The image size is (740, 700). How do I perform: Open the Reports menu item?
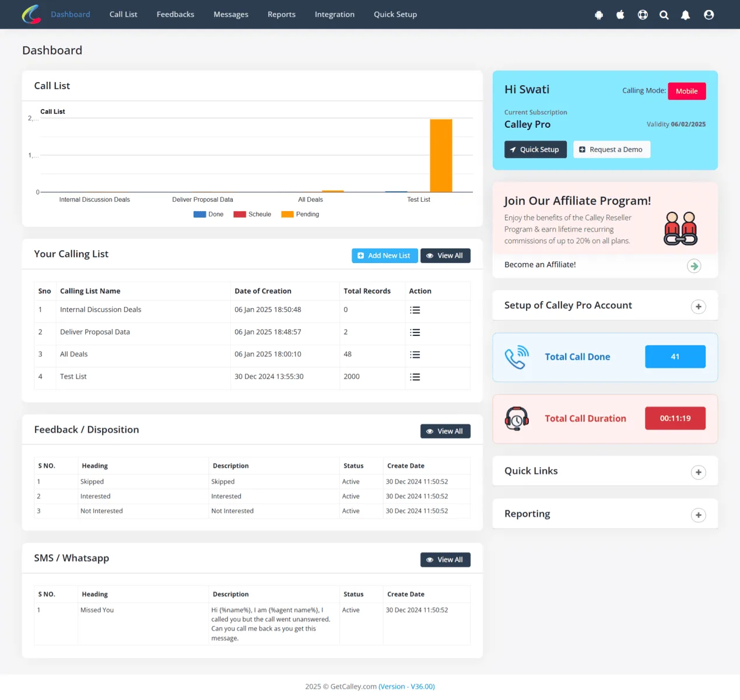coord(282,15)
